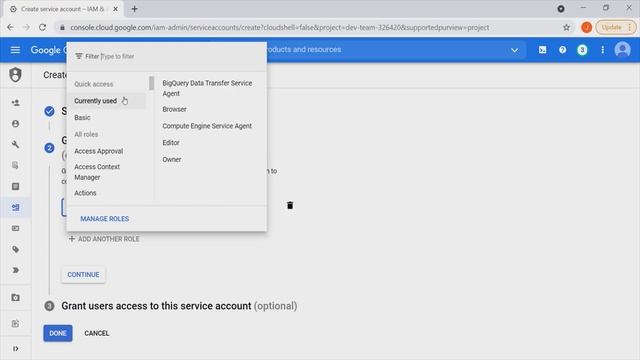Screen dimensions: 640x360
Task: Click the CONTINUE button
Action: tap(83, 275)
